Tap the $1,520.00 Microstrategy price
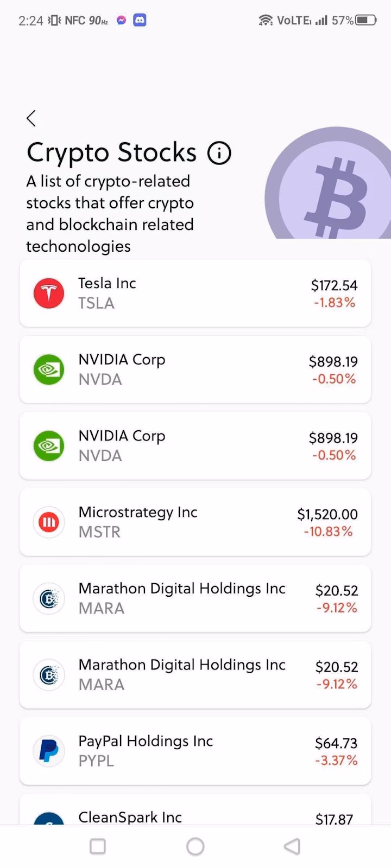The image size is (391, 868). 327,514
